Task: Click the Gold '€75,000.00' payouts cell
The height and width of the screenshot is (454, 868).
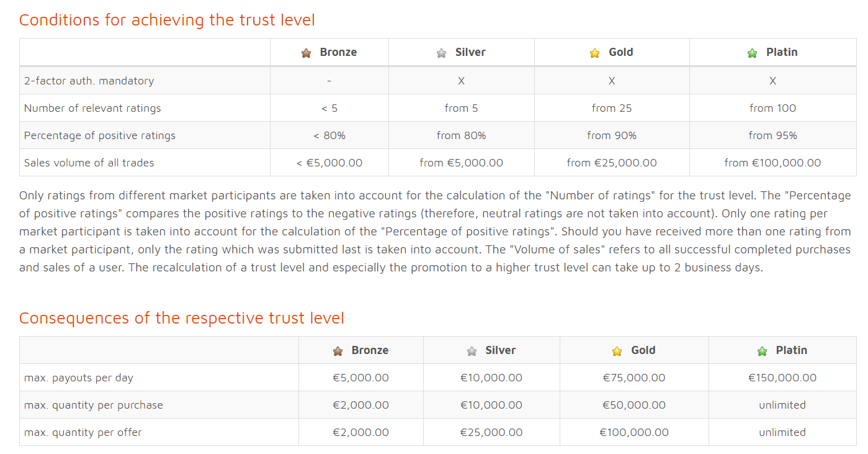Action: coord(634,378)
